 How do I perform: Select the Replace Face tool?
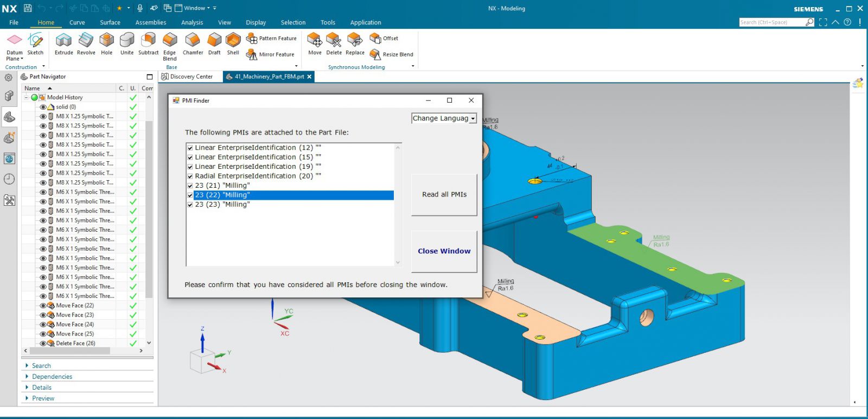355,43
